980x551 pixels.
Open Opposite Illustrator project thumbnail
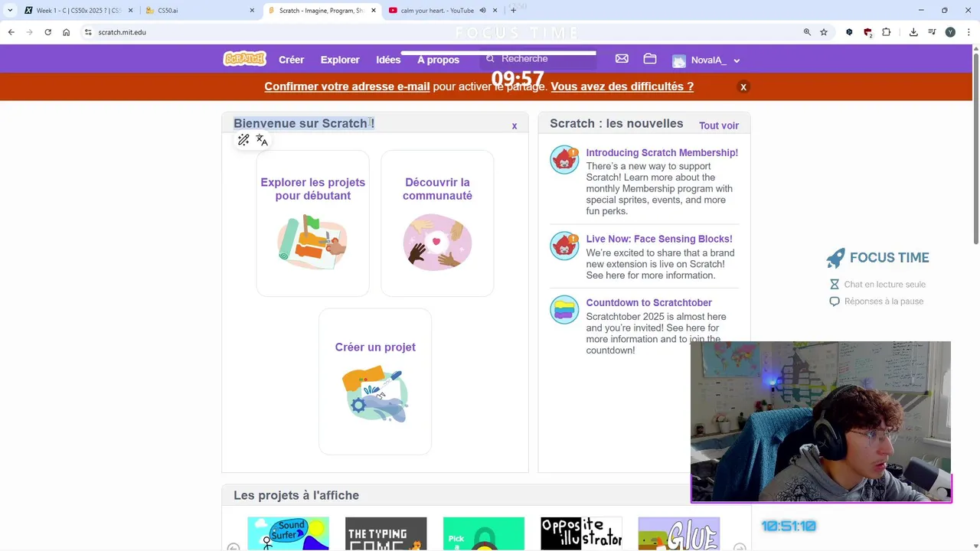(x=581, y=533)
